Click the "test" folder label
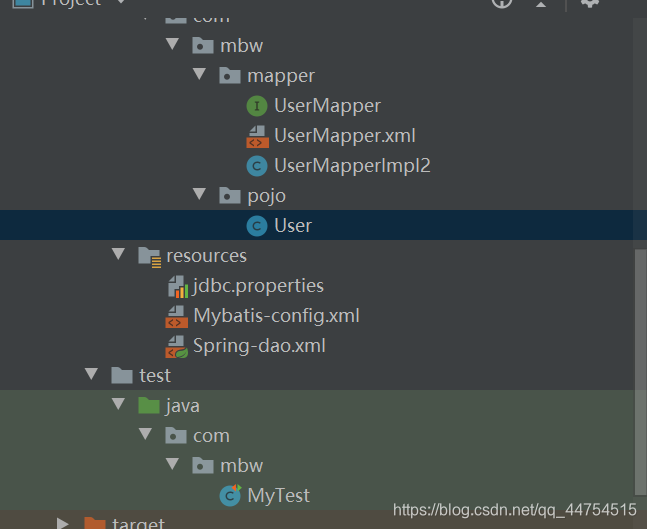This screenshot has height=529, width=647. pyautogui.click(x=155, y=376)
